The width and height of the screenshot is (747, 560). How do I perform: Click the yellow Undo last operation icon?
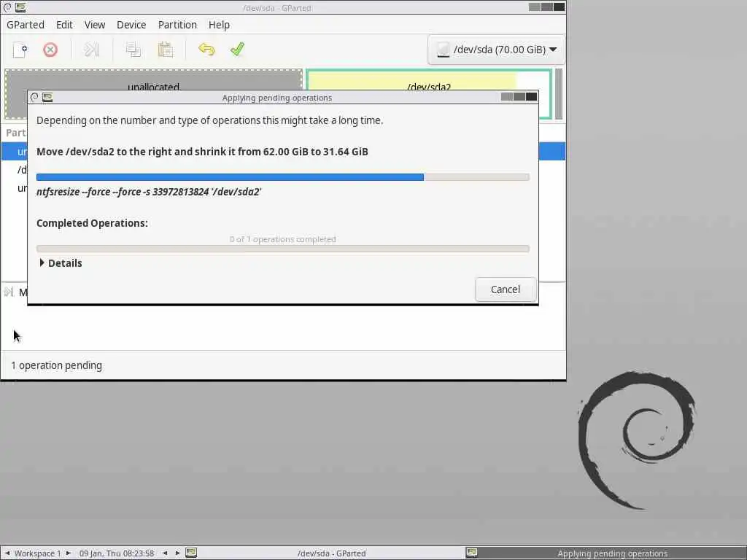pos(206,50)
